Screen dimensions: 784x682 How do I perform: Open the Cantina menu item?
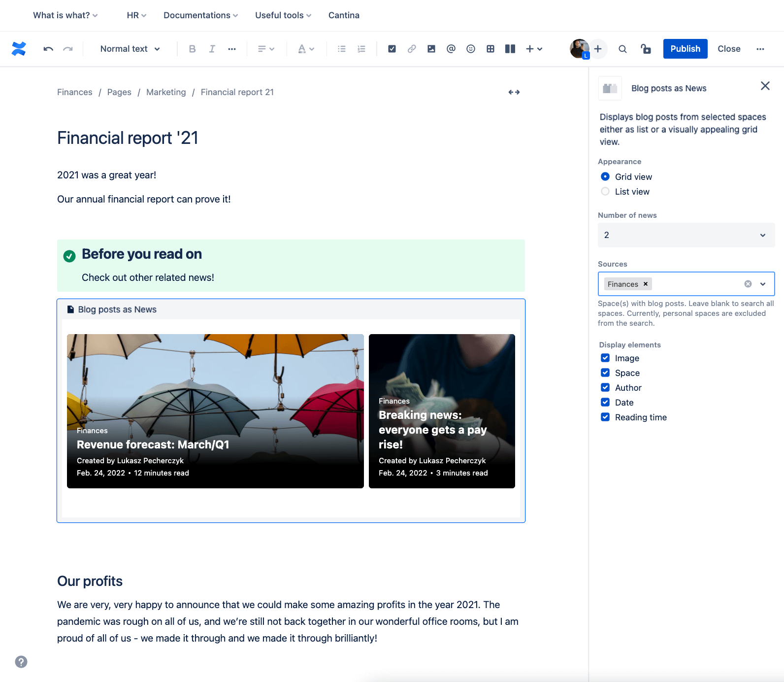pos(344,15)
